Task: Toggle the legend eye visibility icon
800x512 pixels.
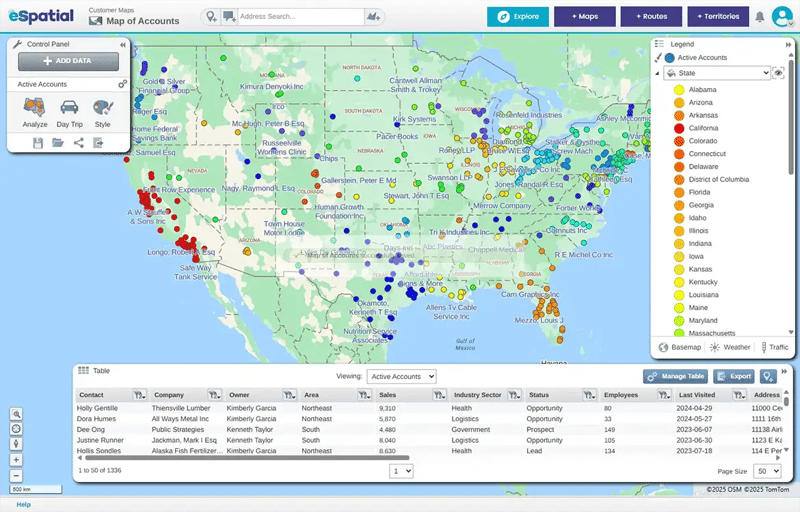Action: click(779, 73)
